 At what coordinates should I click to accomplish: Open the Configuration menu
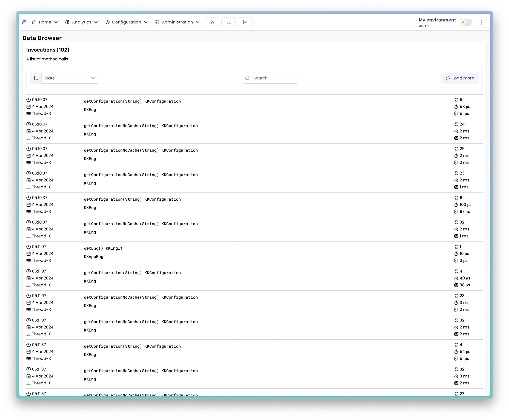(126, 22)
